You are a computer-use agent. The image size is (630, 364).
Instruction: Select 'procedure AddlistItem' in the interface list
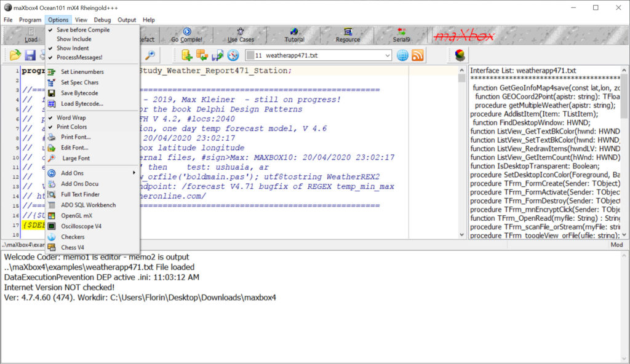535,114
